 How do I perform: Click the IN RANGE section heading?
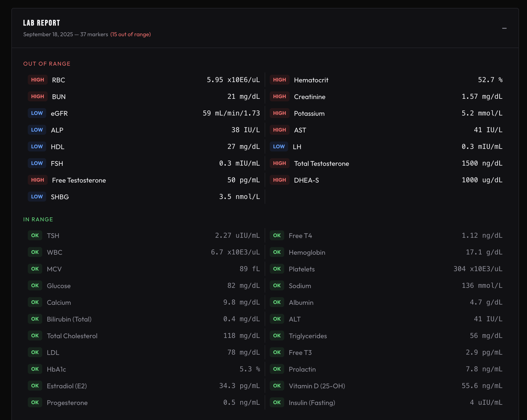coord(38,219)
